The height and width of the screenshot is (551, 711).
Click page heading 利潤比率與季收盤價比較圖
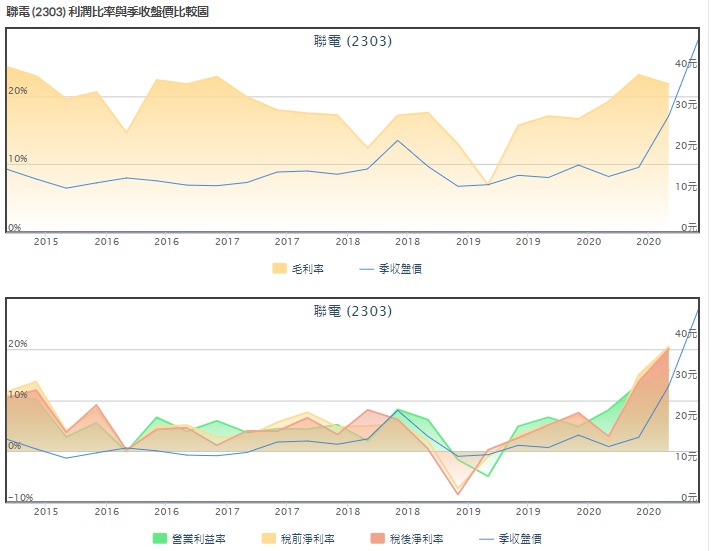138,12
